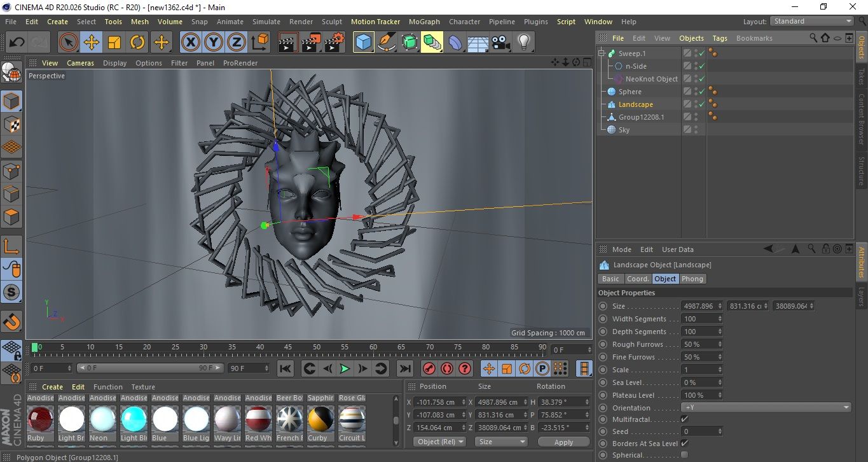Click the Deformer (bend) icon
868x462 pixels.
[x=456, y=43]
